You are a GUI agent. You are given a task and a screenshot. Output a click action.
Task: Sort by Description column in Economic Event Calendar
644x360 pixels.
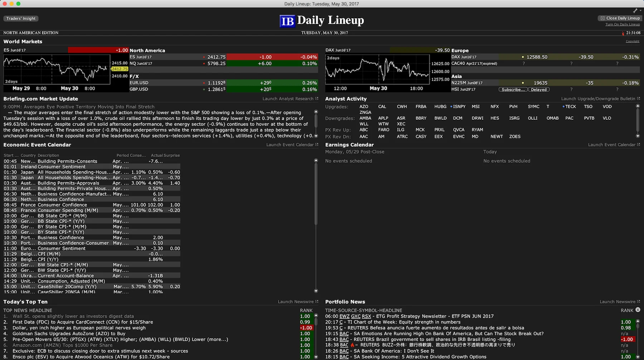[x=48, y=155]
